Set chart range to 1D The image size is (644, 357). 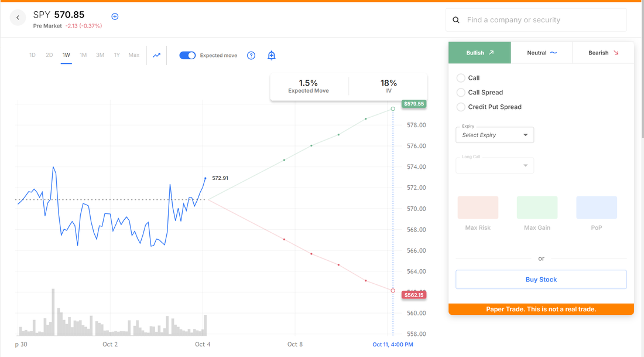point(32,55)
